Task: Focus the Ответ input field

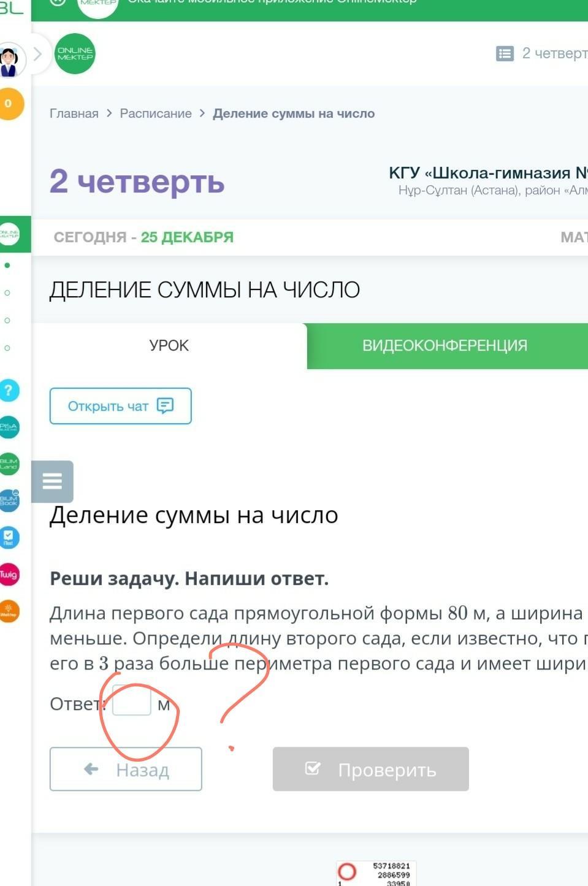Action: pos(132,701)
